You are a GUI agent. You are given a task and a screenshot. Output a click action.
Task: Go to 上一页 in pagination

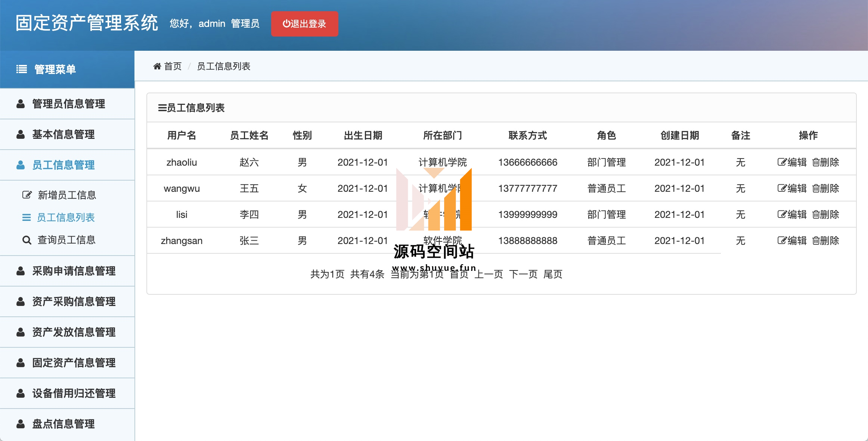(x=489, y=274)
